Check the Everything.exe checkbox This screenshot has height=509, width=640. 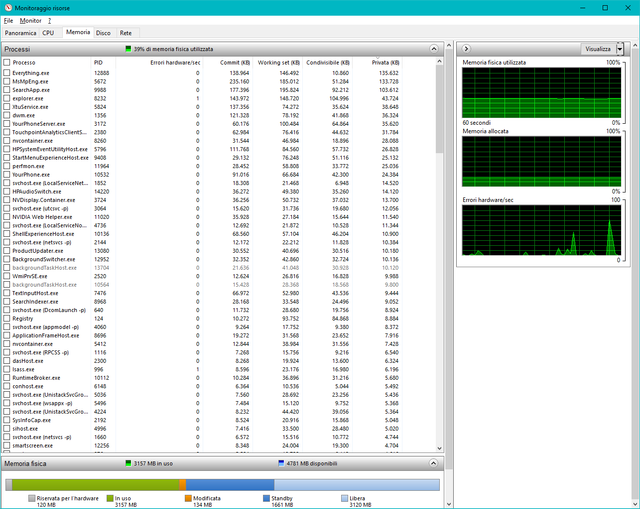pyautogui.click(x=7, y=73)
